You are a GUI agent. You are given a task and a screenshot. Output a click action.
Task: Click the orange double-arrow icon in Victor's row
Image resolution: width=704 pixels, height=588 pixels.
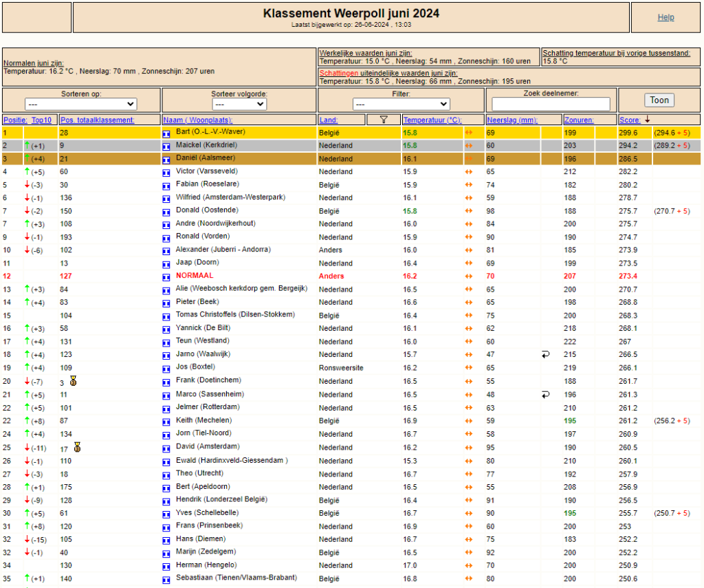click(x=469, y=171)
